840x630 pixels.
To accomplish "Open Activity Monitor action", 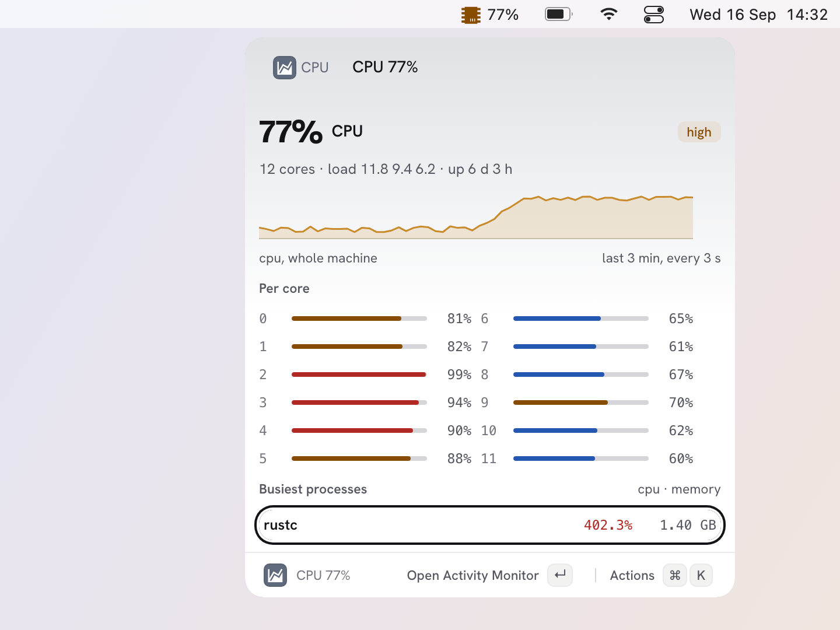I will pyautogui.click(x=473, y=575).
